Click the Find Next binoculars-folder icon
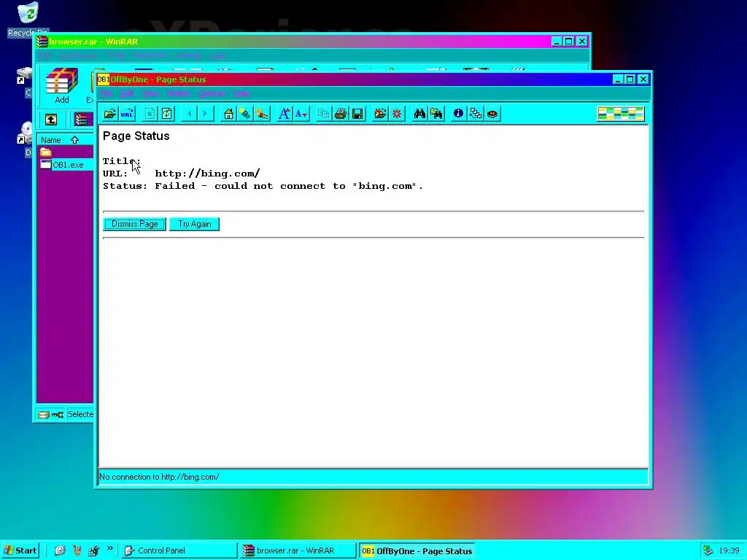The image size is (747, 560). click(x=436, y=114)
